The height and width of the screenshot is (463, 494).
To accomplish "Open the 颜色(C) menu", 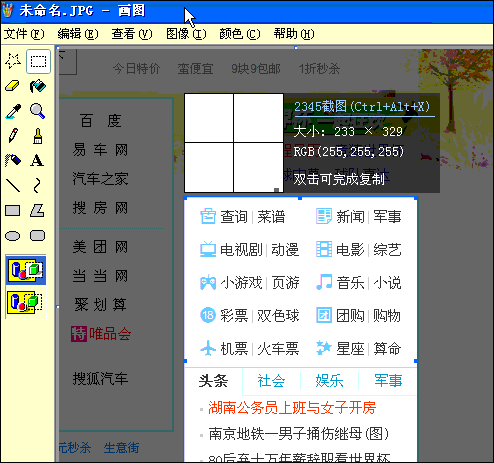I will pyautogui.click(x=240, y=34).
